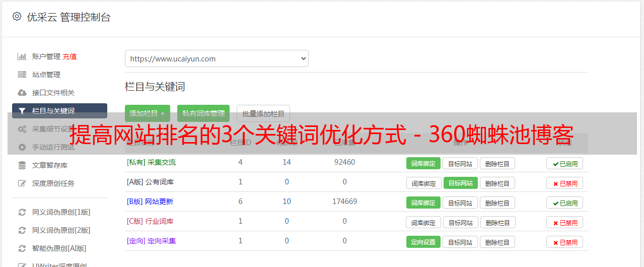The image size is (644, 267).
Task: Click the 174669 collected count
Action: [344, 202]
